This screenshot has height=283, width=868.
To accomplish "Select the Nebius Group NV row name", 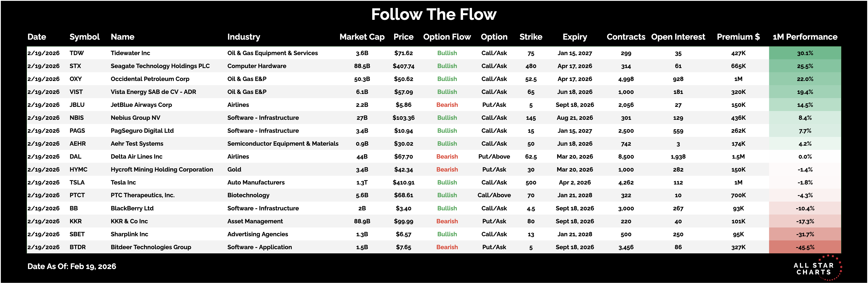I will tap(135, 118).
